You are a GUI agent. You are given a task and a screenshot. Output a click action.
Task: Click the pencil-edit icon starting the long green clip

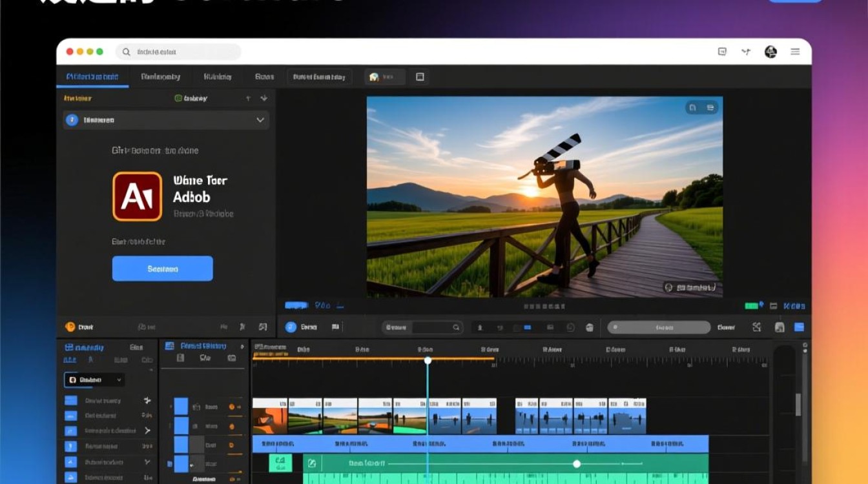click(311, 463)
